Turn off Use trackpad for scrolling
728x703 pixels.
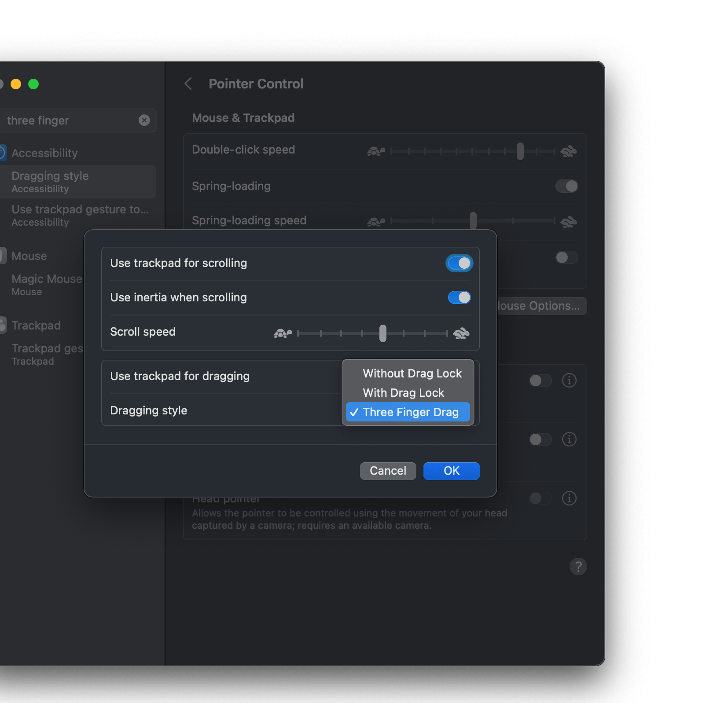click(459, 263)
